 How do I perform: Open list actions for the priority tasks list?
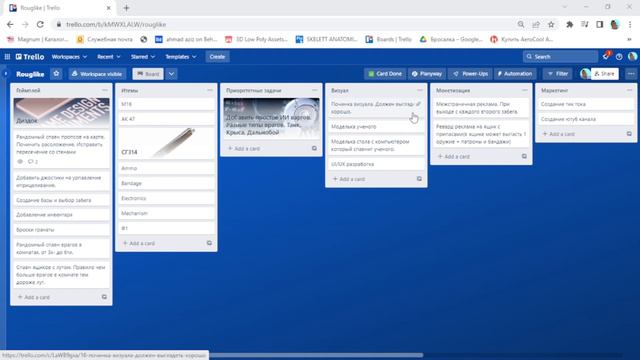coord(314,90)
